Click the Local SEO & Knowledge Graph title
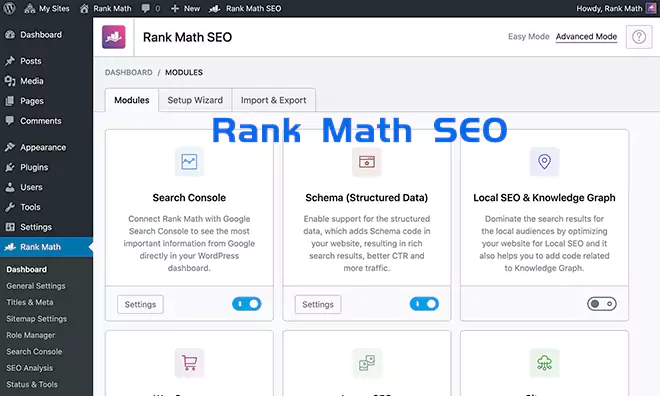Viewport: 660px width, 396px height. tap(544, 198)
